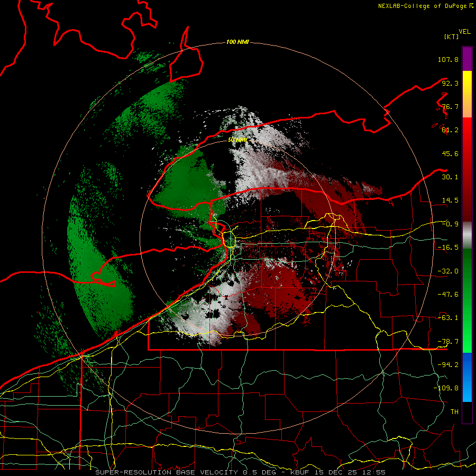Pick the purple segment of the velocity color bar
Screen dimensions: 476x476
[467, 59]
